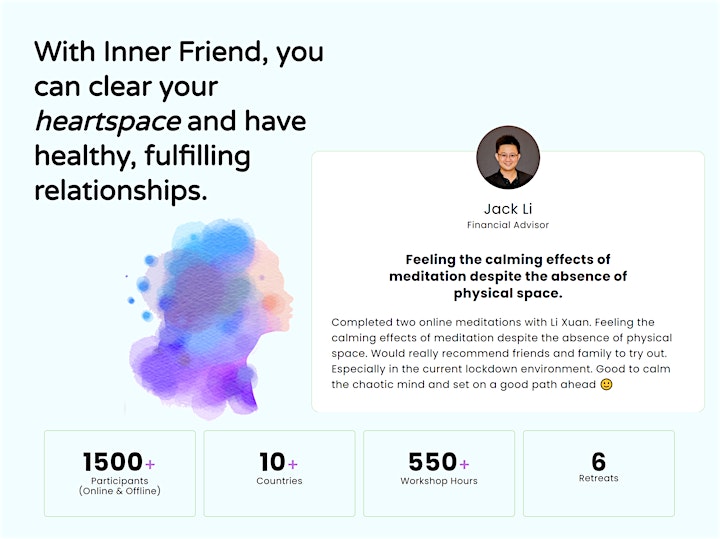Click the purple plus beside 1500
This screenshot has width=720, height=539.
(150, 464)
